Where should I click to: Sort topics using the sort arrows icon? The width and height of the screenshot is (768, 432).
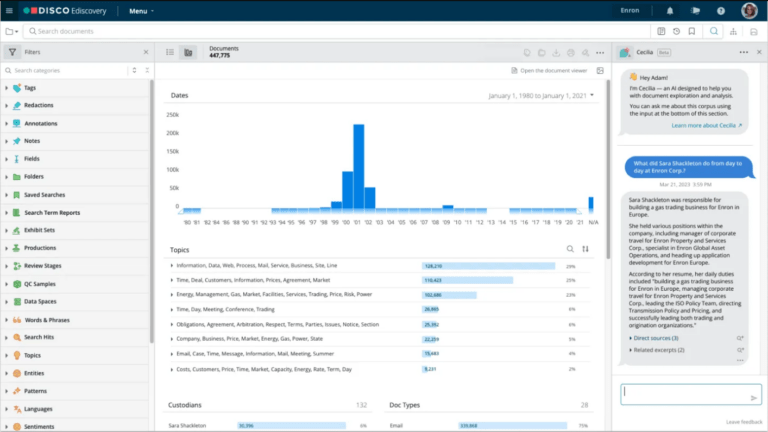(x=586, y=249)
